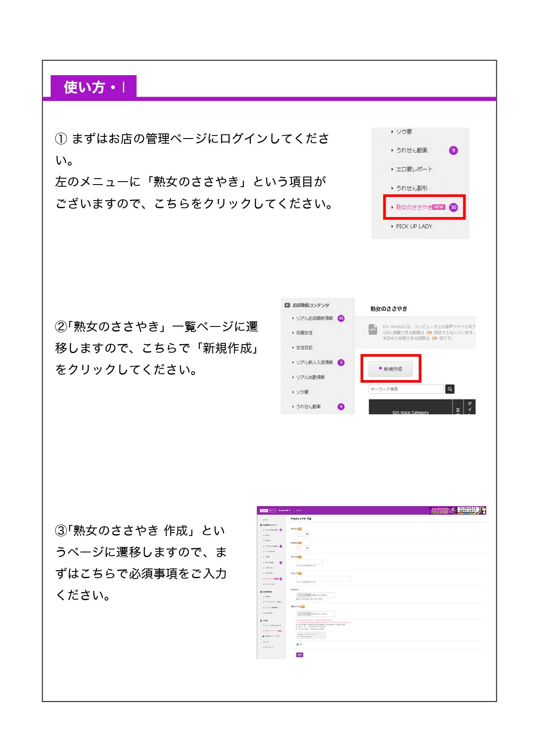Click the magnifier search button
Image resolution: width=539 pixels, height=756 pixels.
click(x=450, y=389)
